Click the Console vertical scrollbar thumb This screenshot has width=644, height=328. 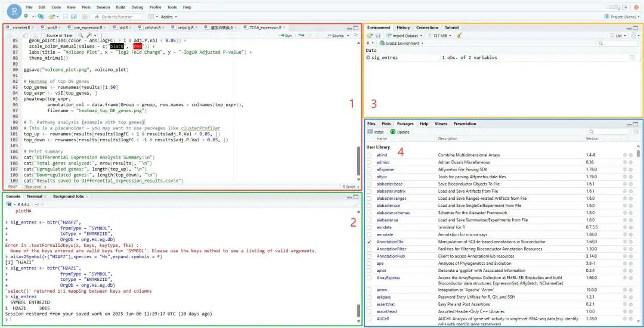[x=358, y=310]
